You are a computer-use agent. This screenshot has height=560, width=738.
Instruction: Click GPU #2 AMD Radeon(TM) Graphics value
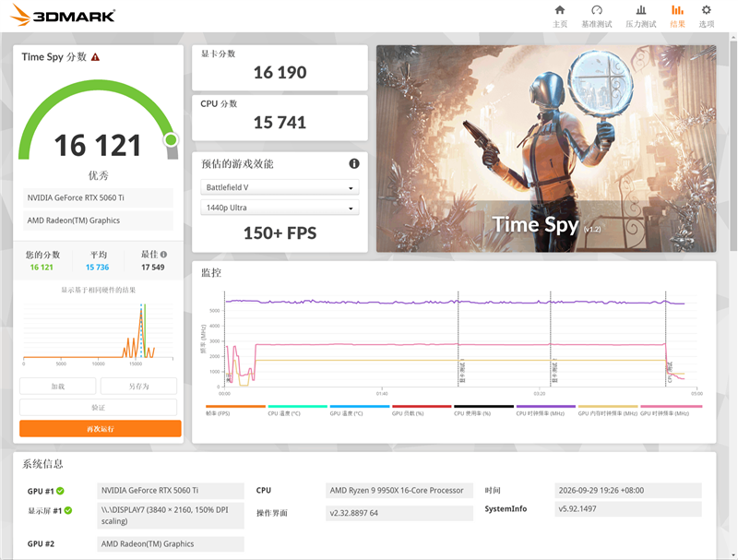point(171,544)
